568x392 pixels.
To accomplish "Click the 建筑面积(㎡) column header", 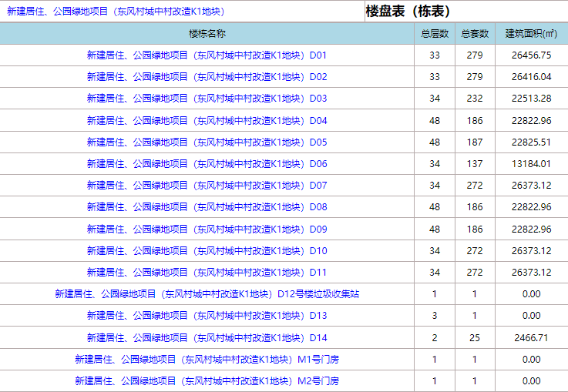I will [x=532, y=34].
